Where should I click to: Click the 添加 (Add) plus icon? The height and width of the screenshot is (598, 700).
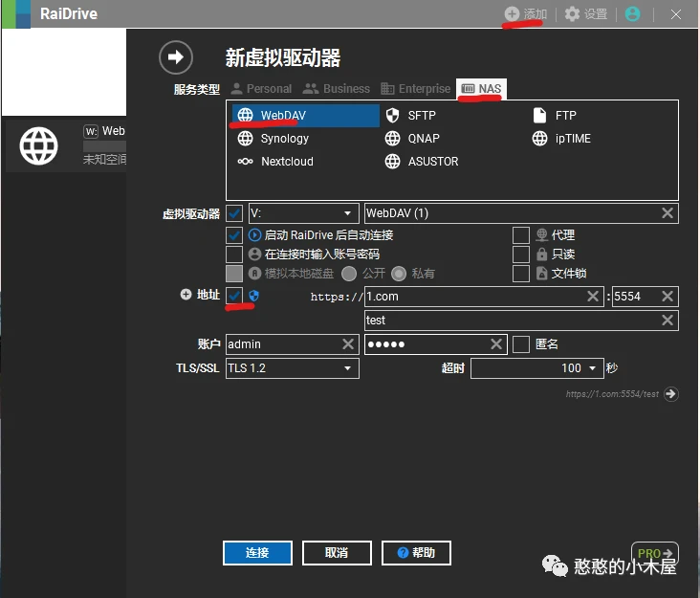click(512, 13)
